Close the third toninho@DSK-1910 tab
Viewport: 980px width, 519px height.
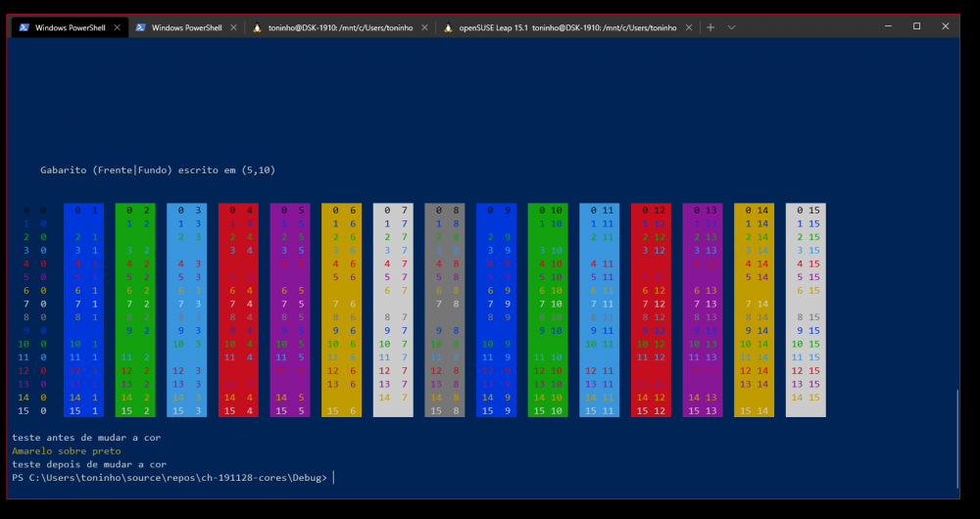424,27
